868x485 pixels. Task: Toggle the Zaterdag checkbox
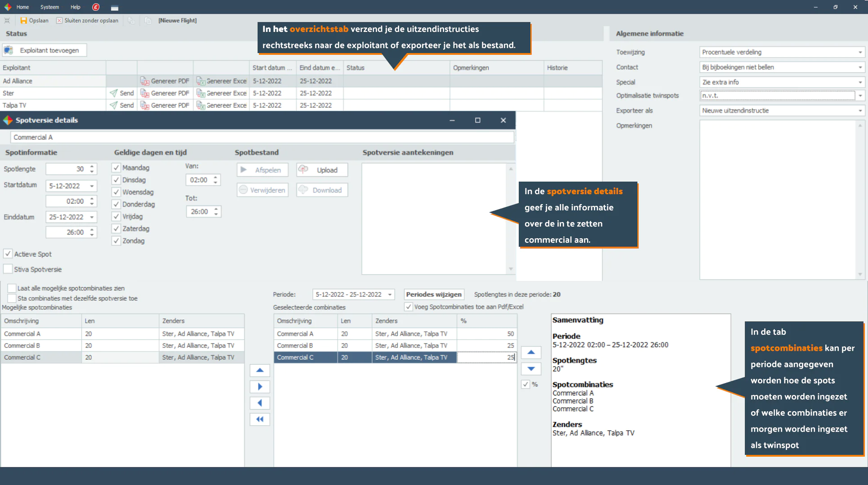(116, 228)
